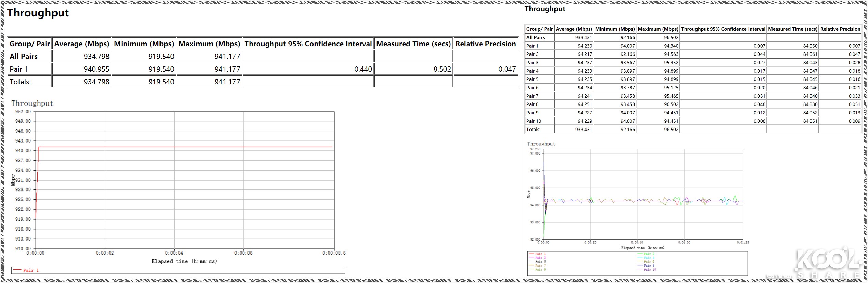Click the 95.125 maximum in Pair 6 row

[671, 88]
